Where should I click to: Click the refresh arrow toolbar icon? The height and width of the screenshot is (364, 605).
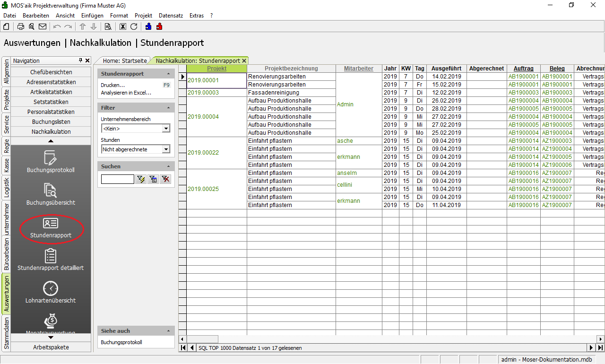(x=134, y=26)
